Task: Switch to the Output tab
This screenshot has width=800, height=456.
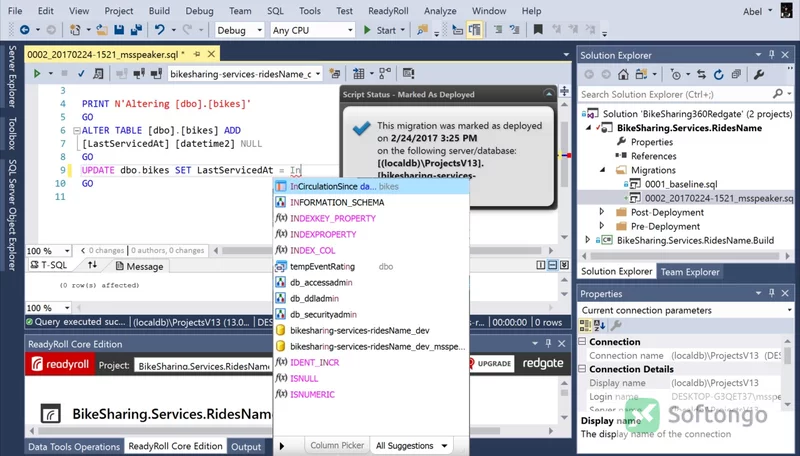Action: [245, 446]
